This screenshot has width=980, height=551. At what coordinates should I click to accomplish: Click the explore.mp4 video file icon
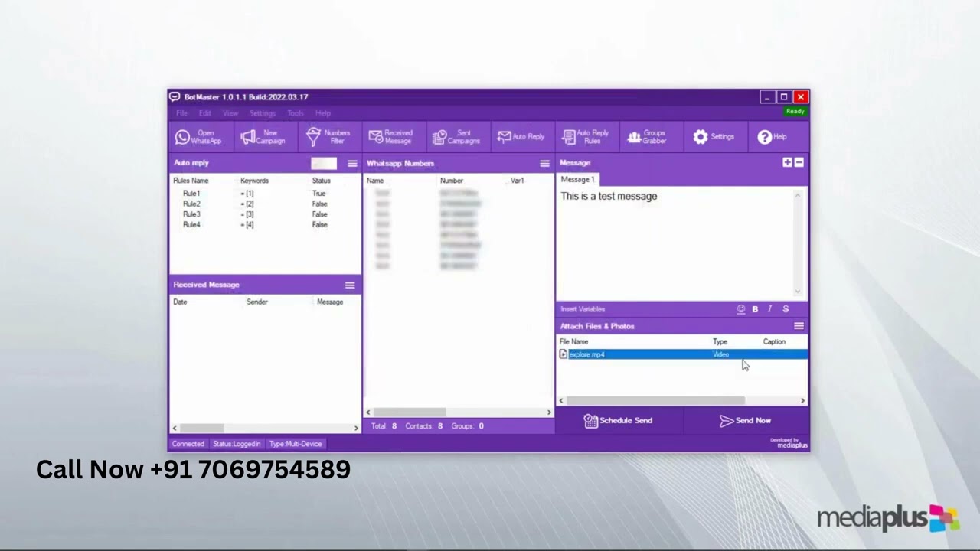[563, 354]
